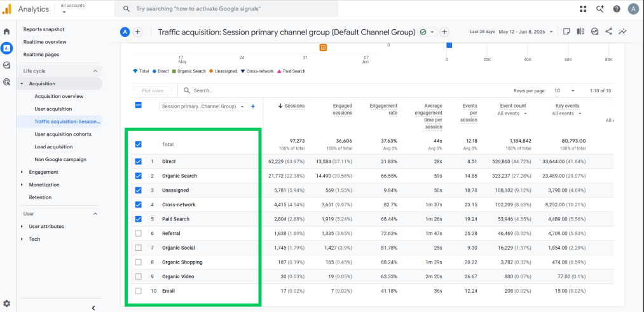This screenshot has height=312, width=644.
Task: Open the report status check dropdown
Action: tap(428, 32)
